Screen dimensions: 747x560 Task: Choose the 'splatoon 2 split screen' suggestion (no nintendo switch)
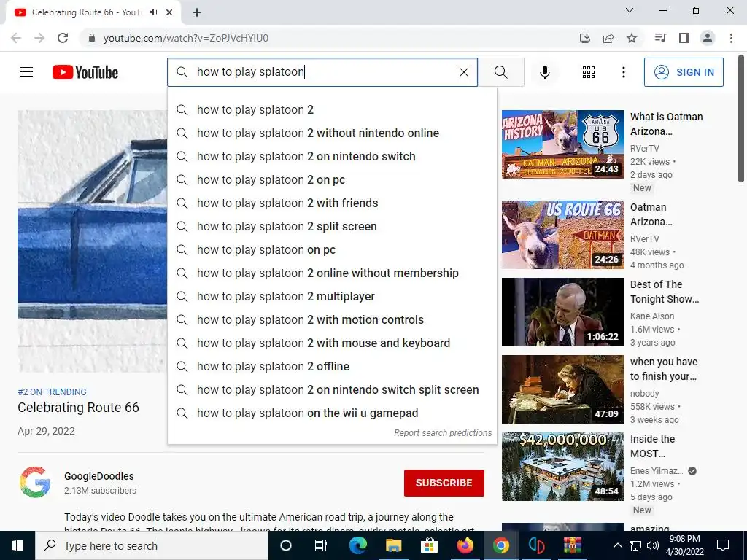[x=332, y=226]
